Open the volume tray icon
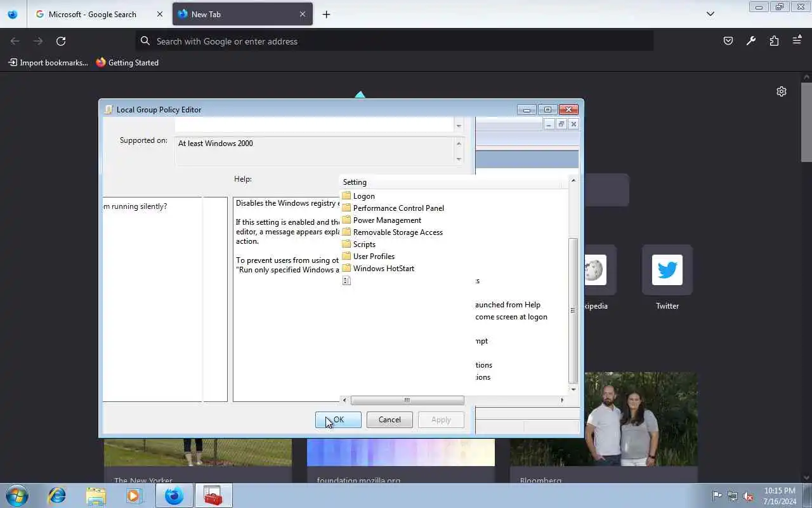The image size is (812, 508). pos(749,496)
